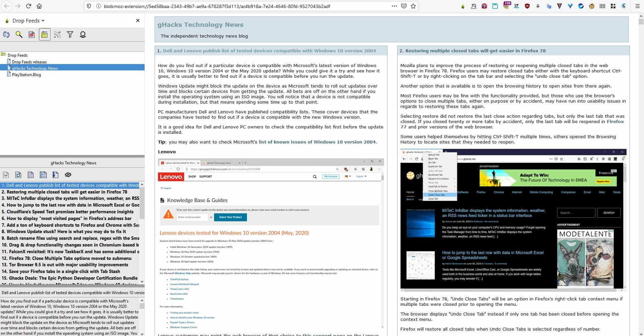Click the teal floppy disk extension icon

495,6
